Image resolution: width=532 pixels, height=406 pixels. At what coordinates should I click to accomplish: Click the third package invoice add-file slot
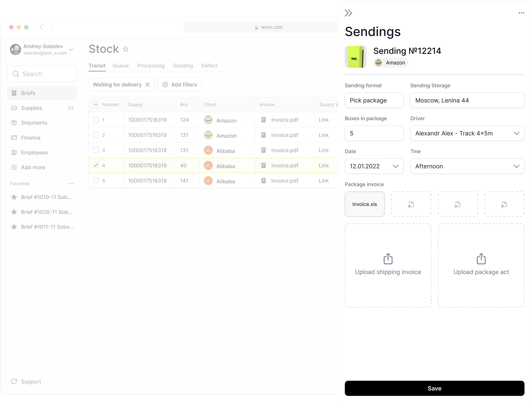coord(458,204)
